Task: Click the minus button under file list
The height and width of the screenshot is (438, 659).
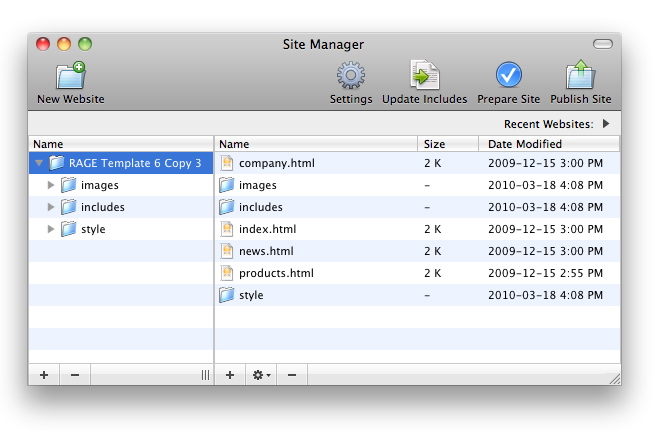Action: coord(292,375)
